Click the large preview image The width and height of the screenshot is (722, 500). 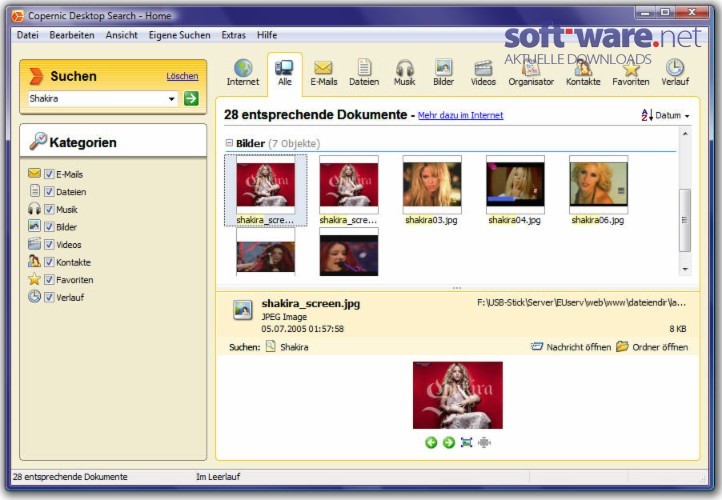tap(458, 395)
